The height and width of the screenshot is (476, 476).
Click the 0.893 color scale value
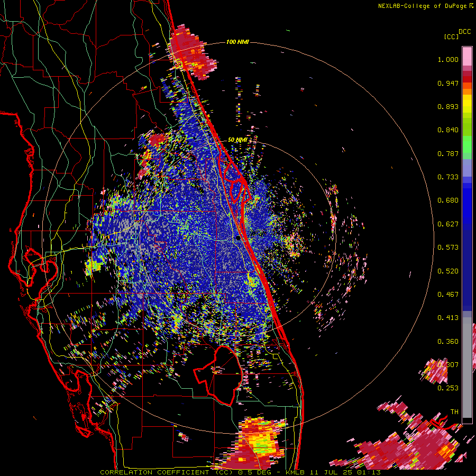pyautogui.click(x=448, y=106)
